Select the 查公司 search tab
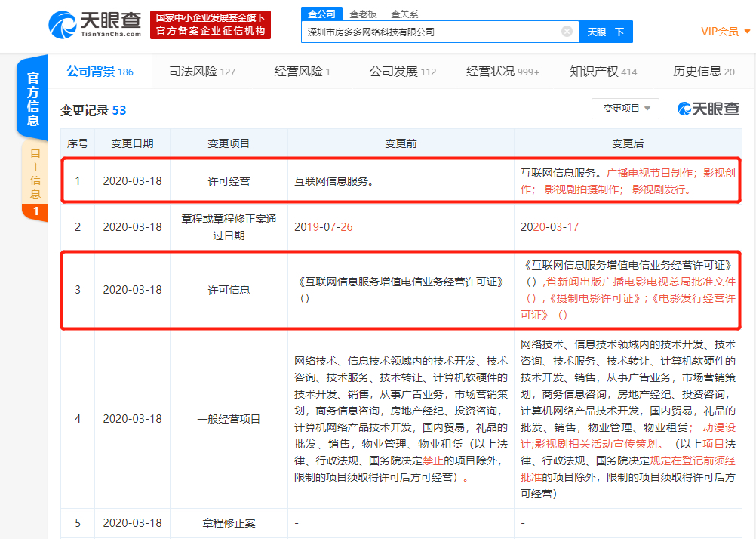The height and width of the screenshot is (539, 756). coord(321,14)
